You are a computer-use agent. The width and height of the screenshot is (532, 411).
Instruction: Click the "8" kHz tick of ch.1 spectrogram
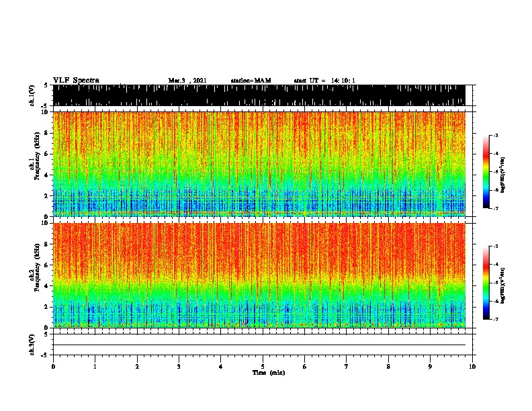[x=47, y=133]
